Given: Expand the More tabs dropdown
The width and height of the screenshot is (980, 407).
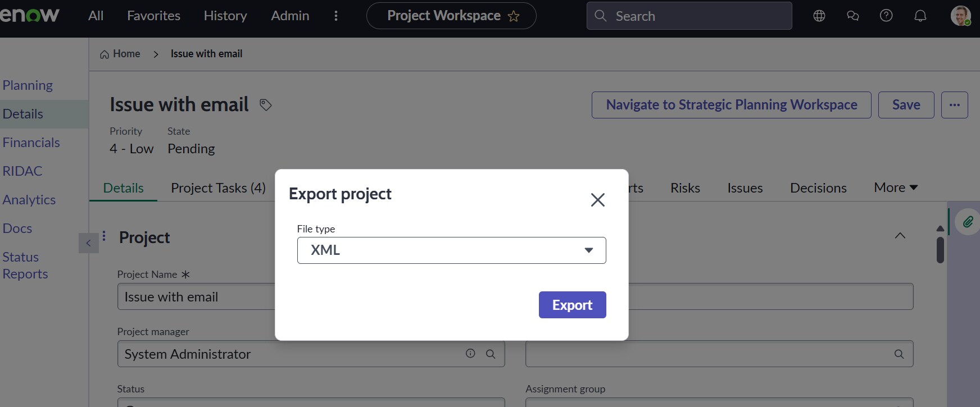Looking at the screenshot, I should tap(896, 188).
